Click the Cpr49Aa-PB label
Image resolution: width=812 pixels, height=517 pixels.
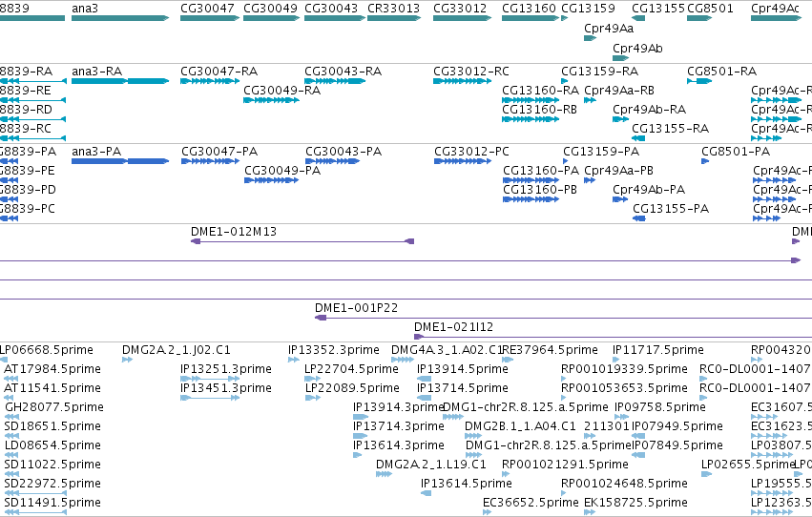click(x=618, y=171)
